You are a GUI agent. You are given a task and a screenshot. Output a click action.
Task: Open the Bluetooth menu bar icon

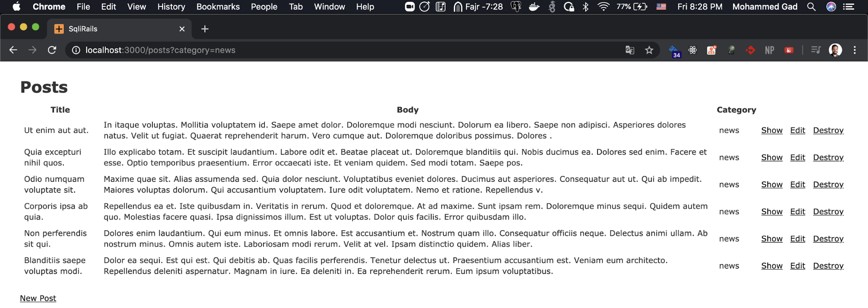pos(585,7)
